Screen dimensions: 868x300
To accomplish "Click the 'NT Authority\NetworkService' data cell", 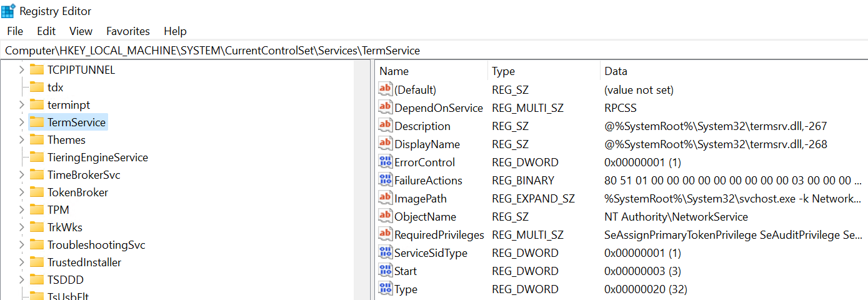I will point(676,216).
